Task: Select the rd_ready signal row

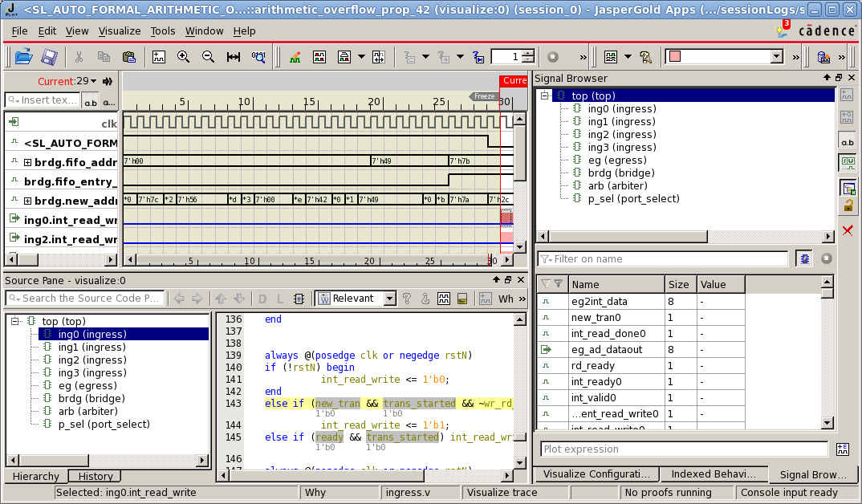Action: coord(641,365)
